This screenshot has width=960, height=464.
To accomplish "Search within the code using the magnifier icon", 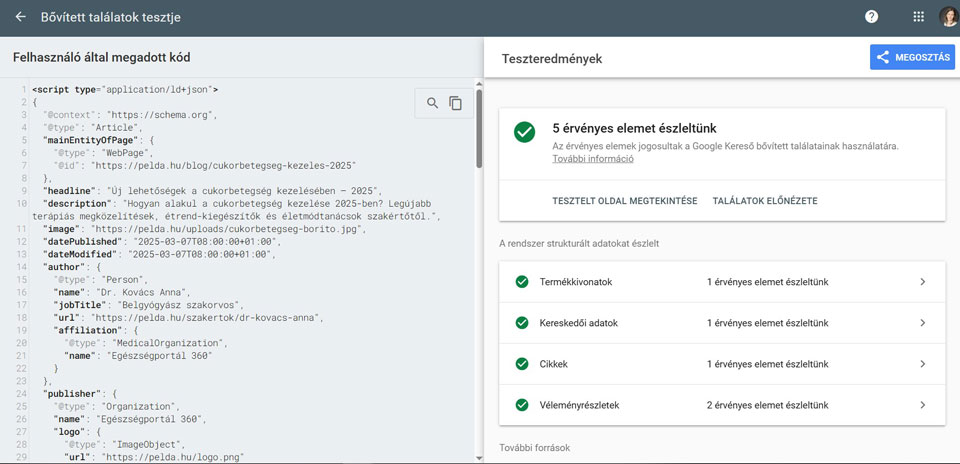I will [x=433, y=103].
